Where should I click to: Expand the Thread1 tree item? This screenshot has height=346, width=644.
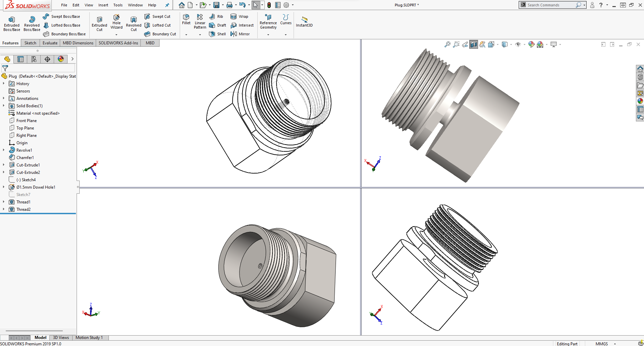4,202
